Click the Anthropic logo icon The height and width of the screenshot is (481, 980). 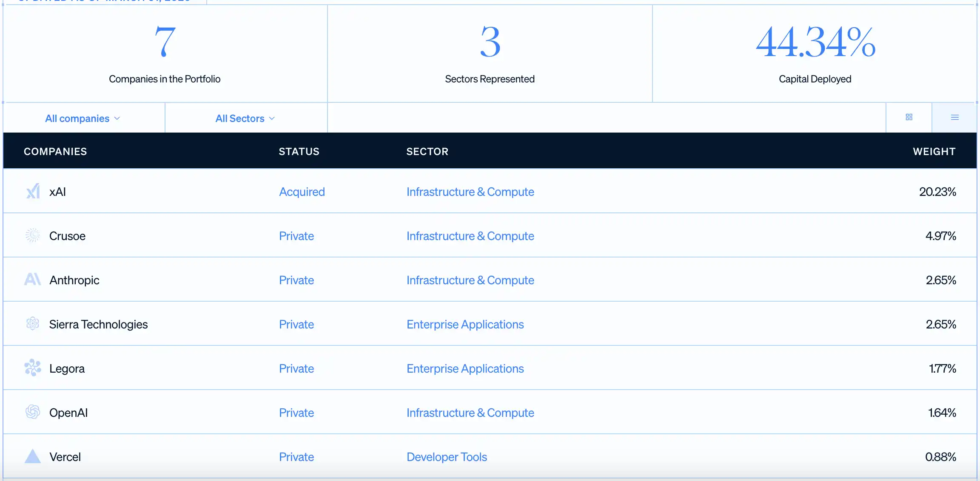point(33,280)
